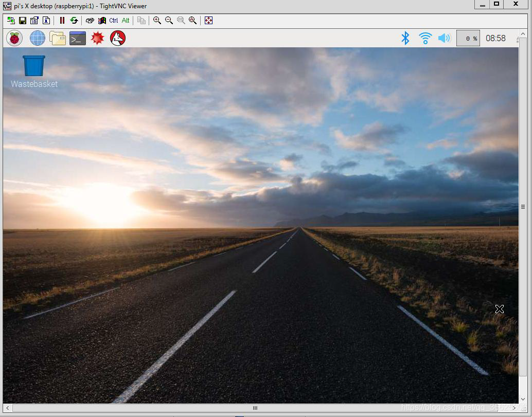Request a screen refresh via the green arrows icon
This screenshot has width=532, height=417.
coord(74,21)
